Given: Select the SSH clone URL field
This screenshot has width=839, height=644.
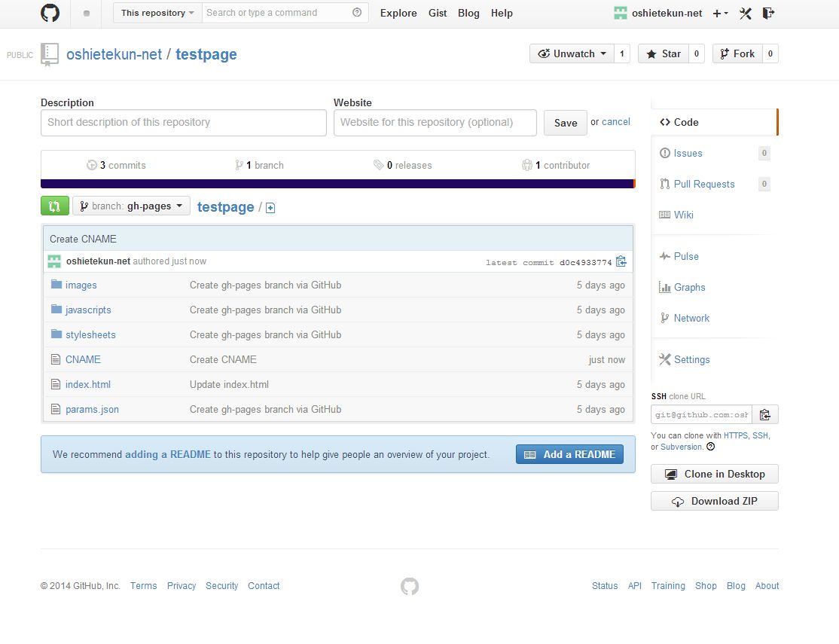Looking at the screenshot, I should [701, 414].
